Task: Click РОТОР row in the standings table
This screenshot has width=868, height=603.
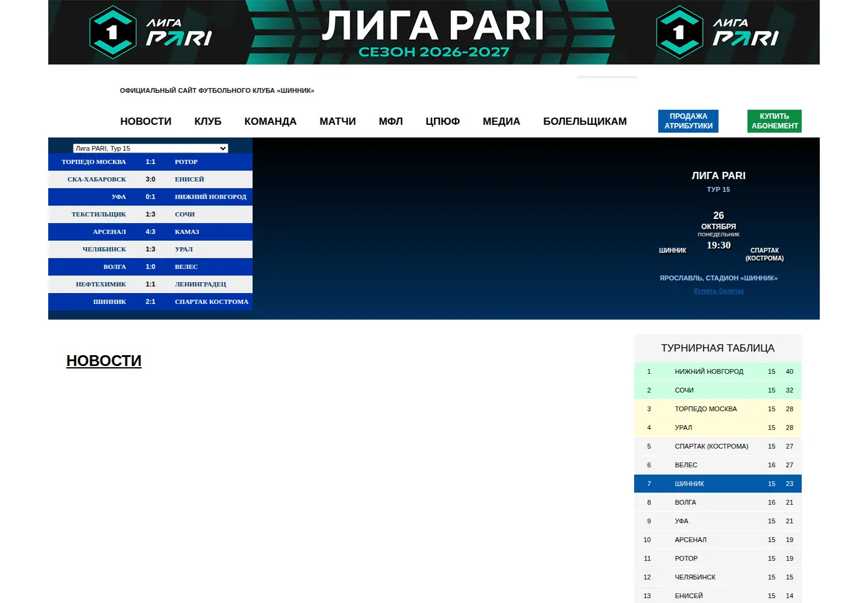Action: (x=718, y=558)
